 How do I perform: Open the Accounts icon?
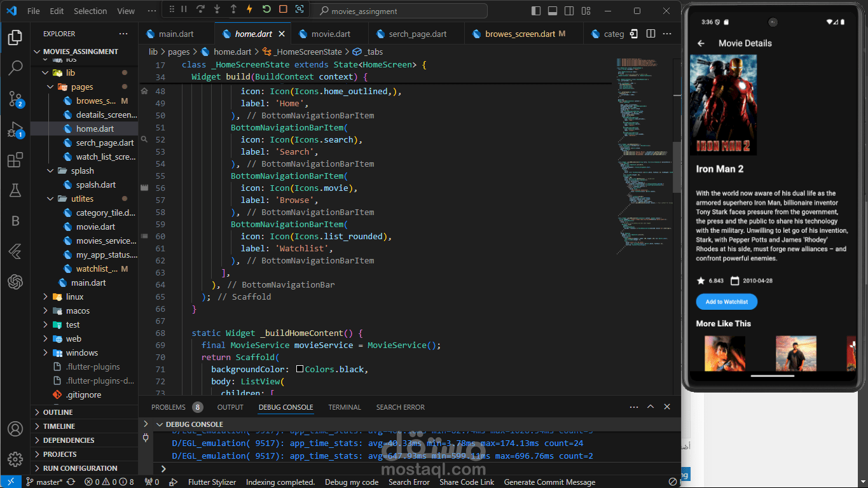(x=15, y=429)
